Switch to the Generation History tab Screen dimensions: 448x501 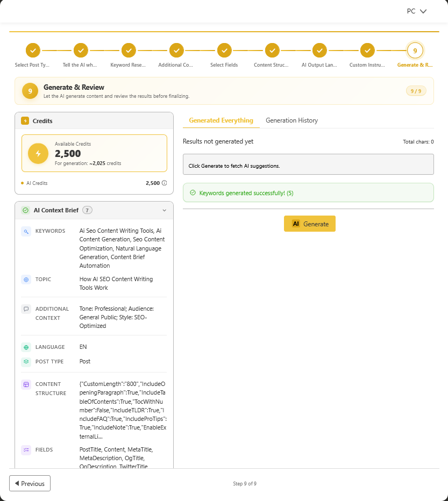(x=291, y=120)
